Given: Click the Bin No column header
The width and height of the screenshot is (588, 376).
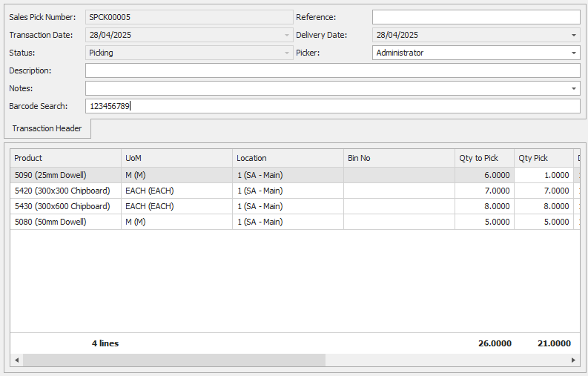Looking at the screenshot, I should pyautogui.click(x=399, y=158).
